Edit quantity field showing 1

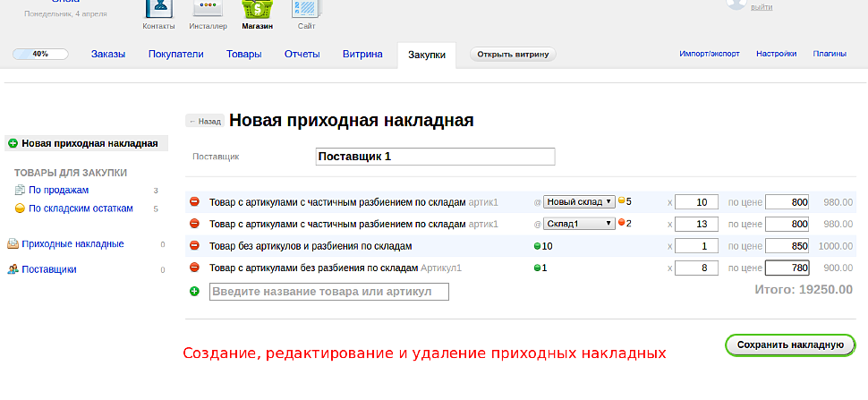[697, 246]
